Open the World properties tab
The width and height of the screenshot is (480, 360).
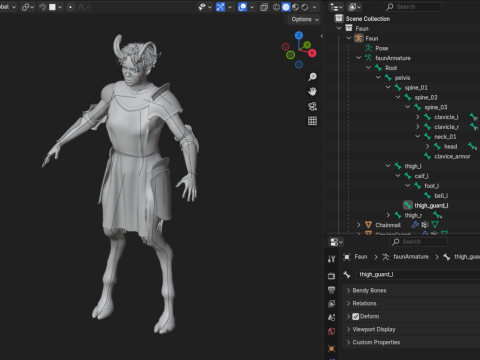tap(331, 331)
